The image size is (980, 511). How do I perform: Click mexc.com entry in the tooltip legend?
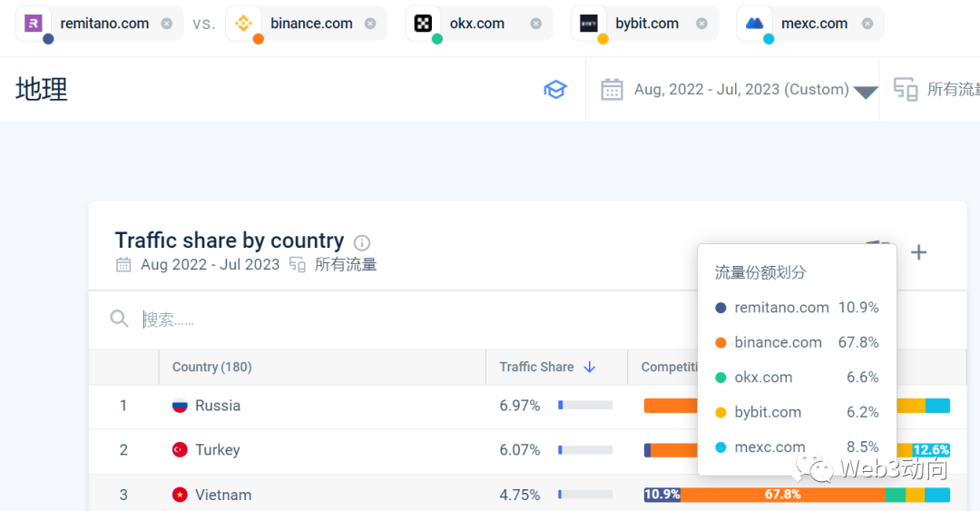[797, 447]
